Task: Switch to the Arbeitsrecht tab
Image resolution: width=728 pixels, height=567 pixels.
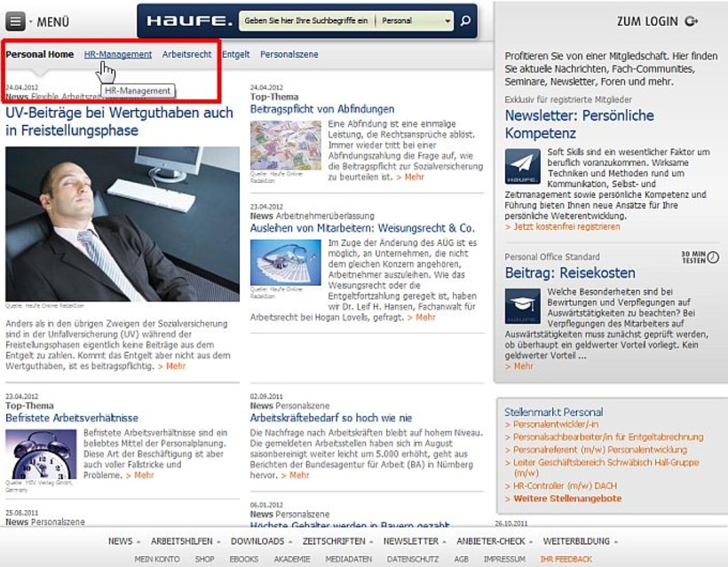Action: pyautogui.click(x=186, y=54)
